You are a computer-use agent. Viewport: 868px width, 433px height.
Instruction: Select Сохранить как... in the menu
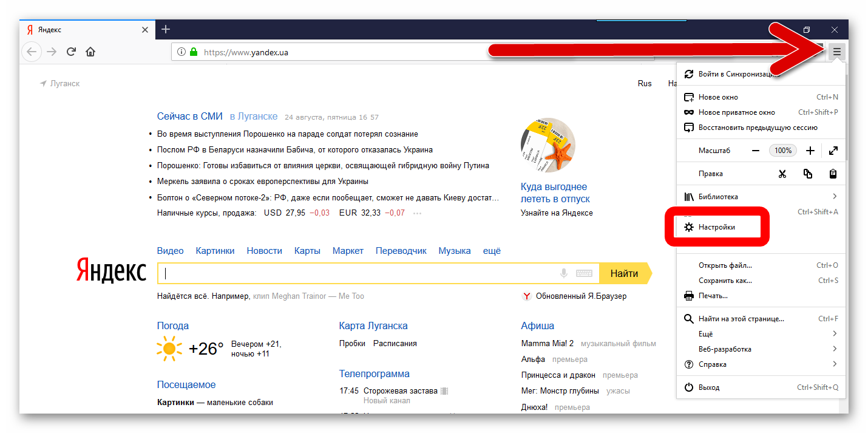point(761,281)
